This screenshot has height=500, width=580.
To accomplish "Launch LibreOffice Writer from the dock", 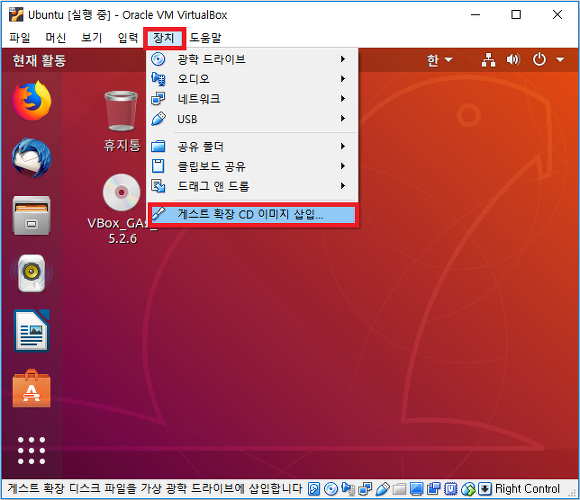I will (31, 331).
